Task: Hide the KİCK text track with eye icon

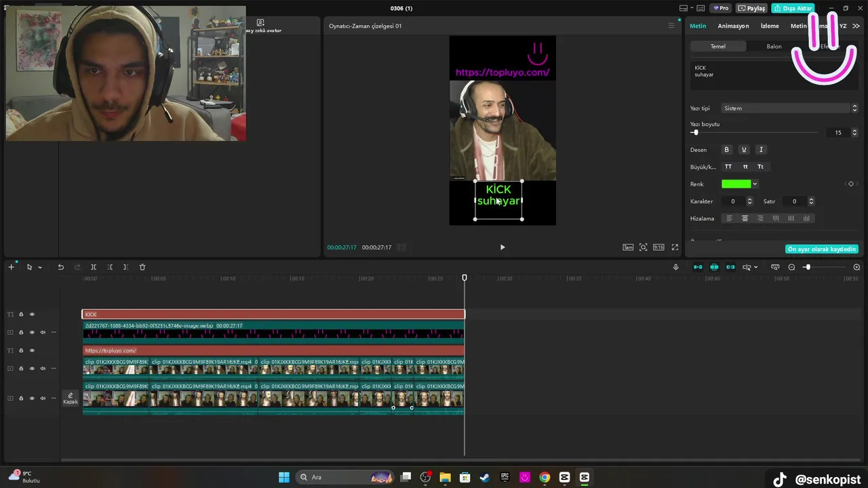Action: [32, 314]
